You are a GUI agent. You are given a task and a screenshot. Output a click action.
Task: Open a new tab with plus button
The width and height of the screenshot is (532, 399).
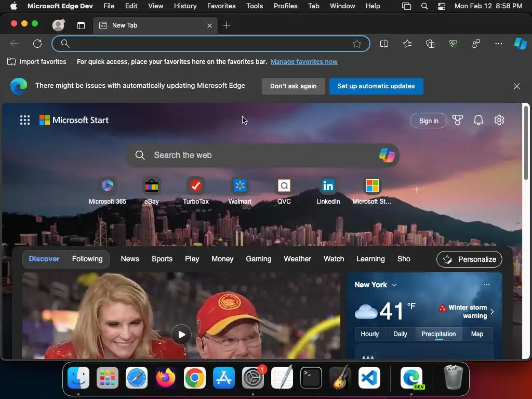point(227,25)
